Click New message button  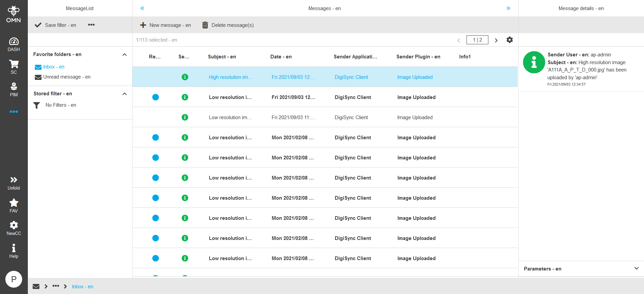pyautogui.click(x=165, y=25)
